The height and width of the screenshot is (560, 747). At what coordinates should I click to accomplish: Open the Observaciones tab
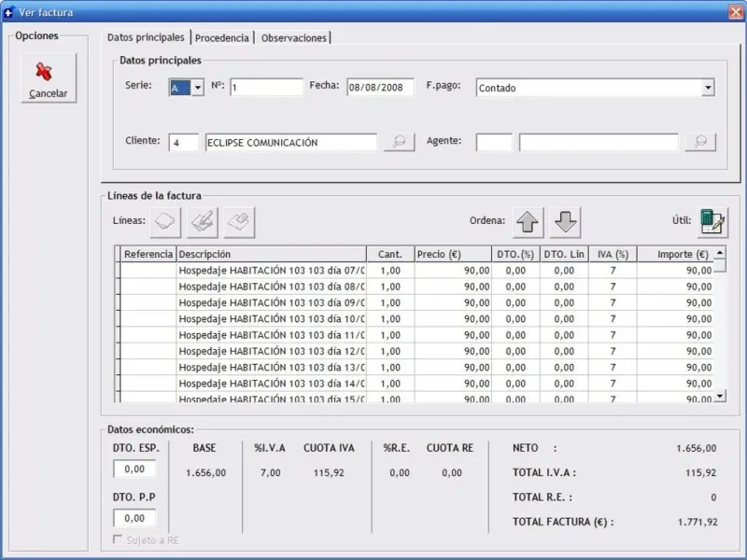coord(293,38)
